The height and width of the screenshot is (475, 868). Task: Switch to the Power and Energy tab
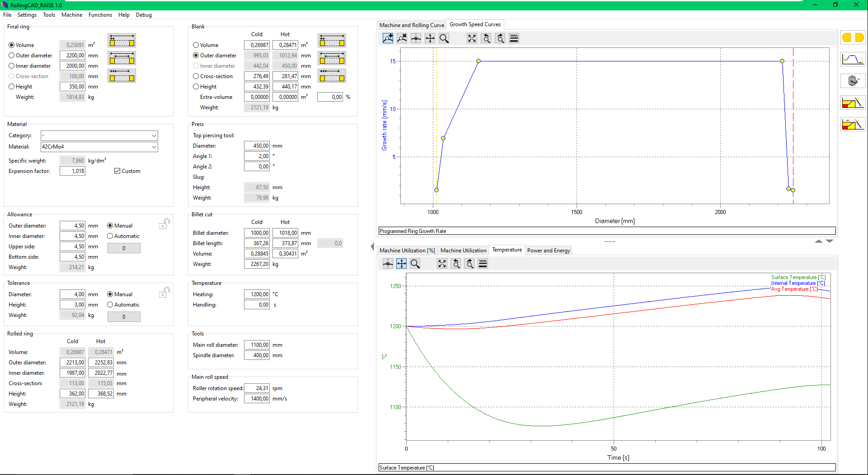[x=548, y=251]
